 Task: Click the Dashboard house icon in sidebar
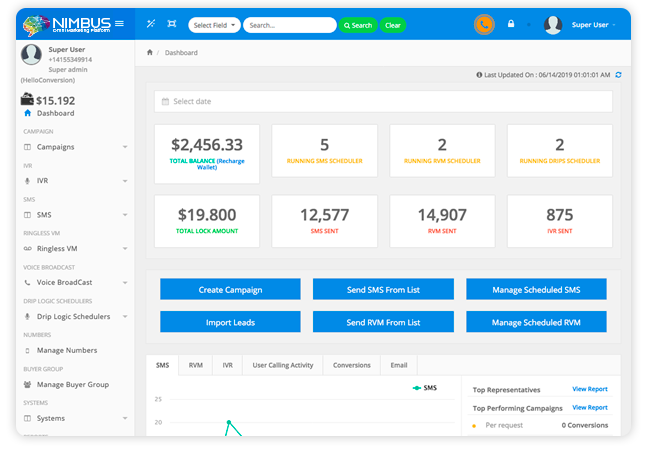point(28,113)
